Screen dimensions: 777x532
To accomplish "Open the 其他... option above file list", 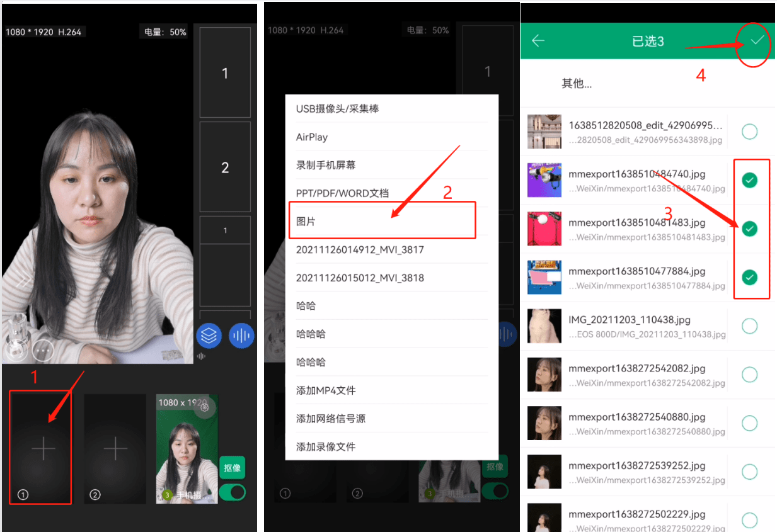I will coord(577,84).
